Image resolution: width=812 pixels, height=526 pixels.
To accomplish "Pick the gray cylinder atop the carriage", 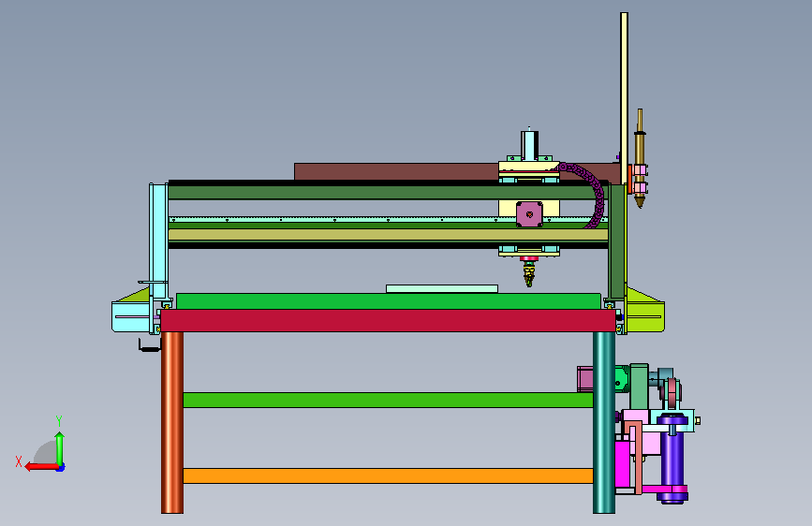I will [529, 145].
